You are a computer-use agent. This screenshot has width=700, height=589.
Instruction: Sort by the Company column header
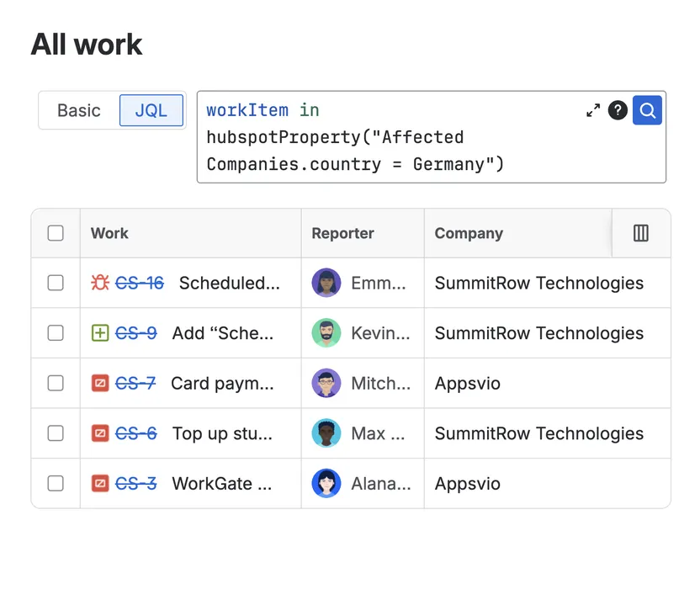[469, 233]
